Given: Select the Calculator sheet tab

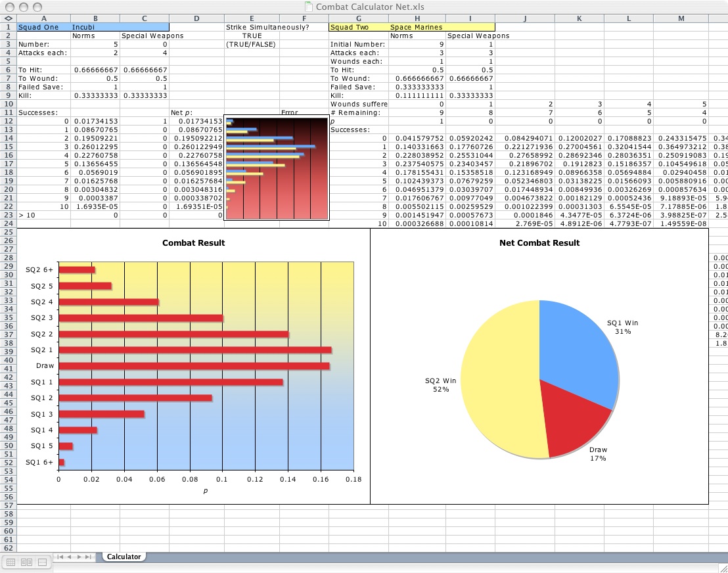Looking at the screenshot, I should pos(124,557).
